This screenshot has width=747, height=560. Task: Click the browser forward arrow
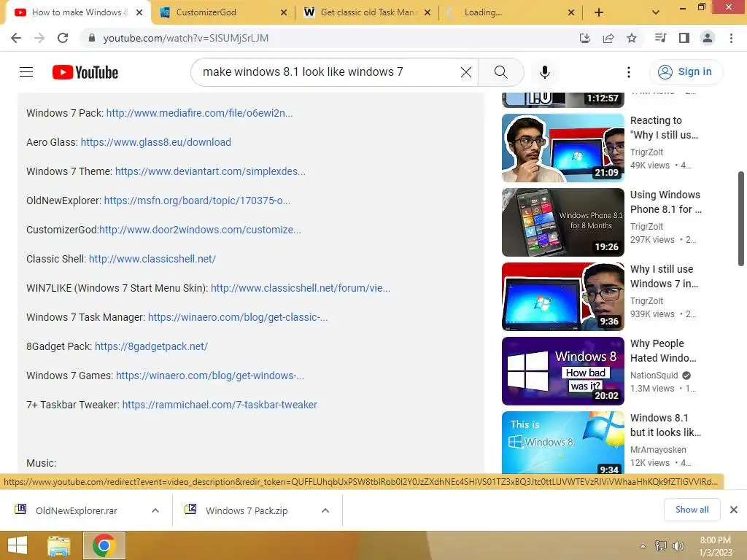39,38
